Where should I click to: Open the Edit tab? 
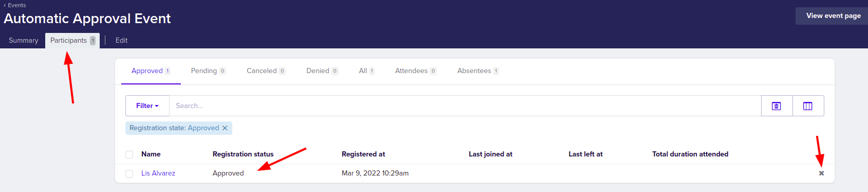pos(121,41)
